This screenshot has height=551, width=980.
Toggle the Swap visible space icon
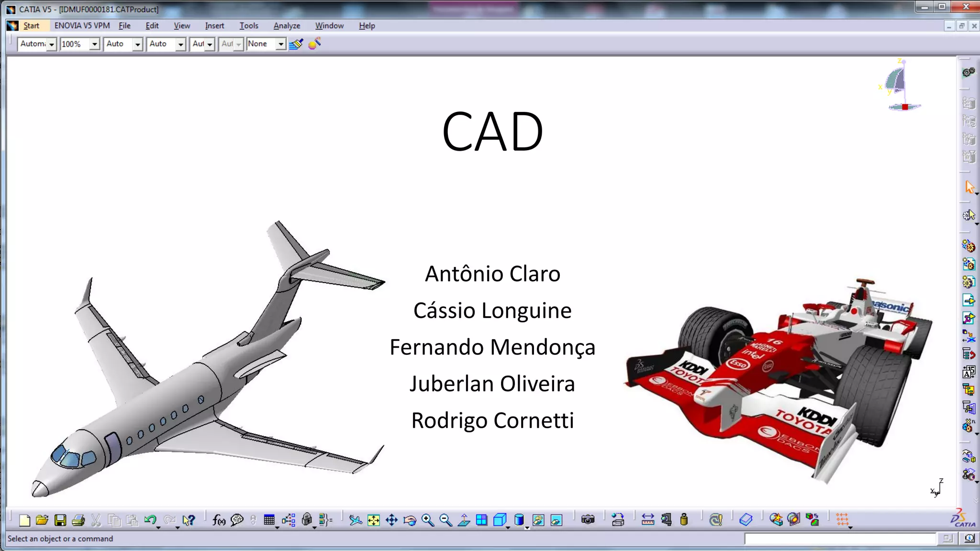pos(556,520)
